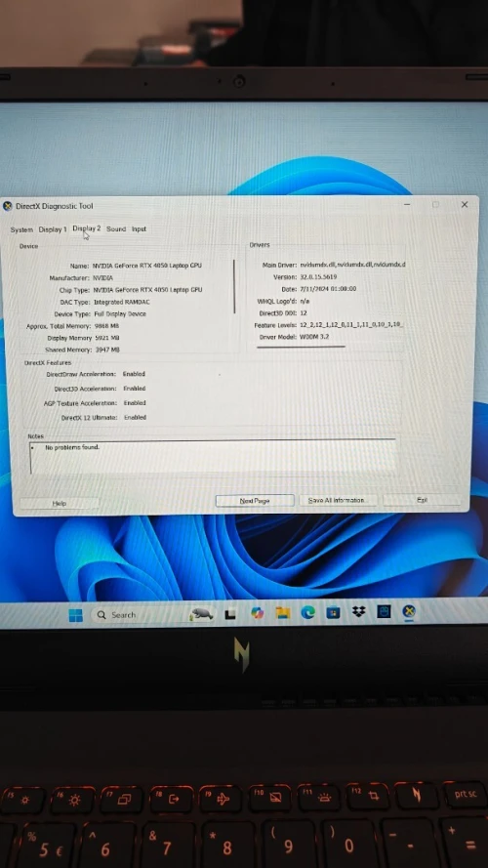The image size is (488, 868).
Task: Click the DAC Type value Integrated RAMDAC
Action: (122, 303)
